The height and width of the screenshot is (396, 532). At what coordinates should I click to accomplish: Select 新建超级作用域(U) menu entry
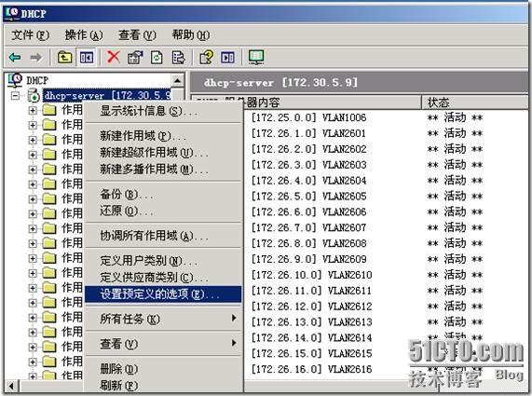[163, 153]
